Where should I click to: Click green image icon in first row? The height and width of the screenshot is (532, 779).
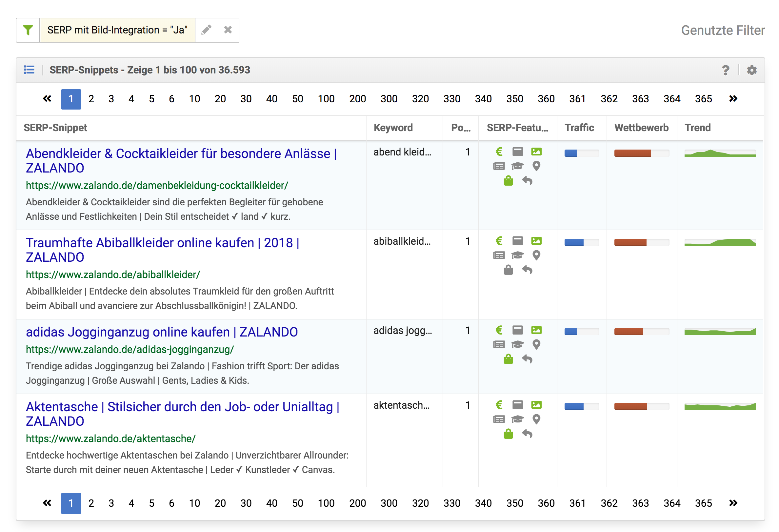pos(536,152)
